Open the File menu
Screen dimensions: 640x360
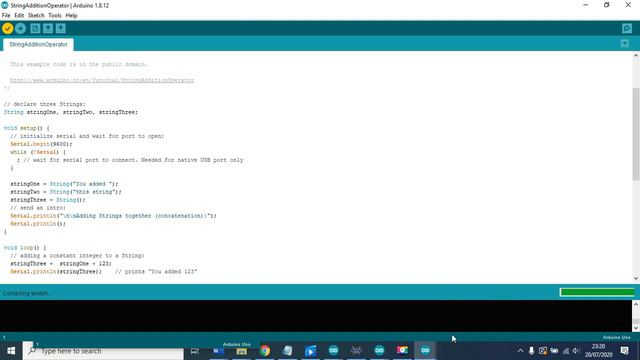pos(6,16)
